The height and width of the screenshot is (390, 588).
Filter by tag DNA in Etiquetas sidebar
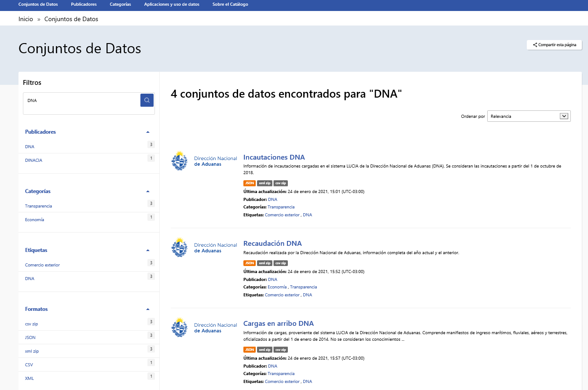pos(29,279)
